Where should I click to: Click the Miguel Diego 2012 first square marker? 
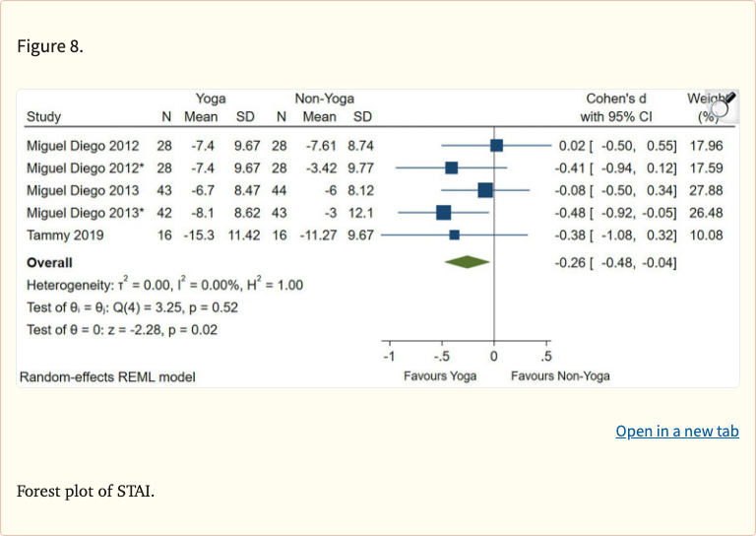pyautogui.click(x=496, y=145)
